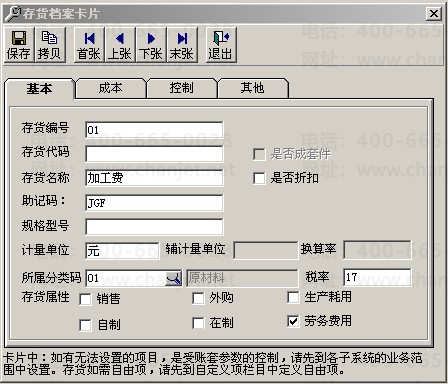Click the 规格型号 label text
Image resolution: width=448 pixels, height=384 pixels.
[46, 226]
